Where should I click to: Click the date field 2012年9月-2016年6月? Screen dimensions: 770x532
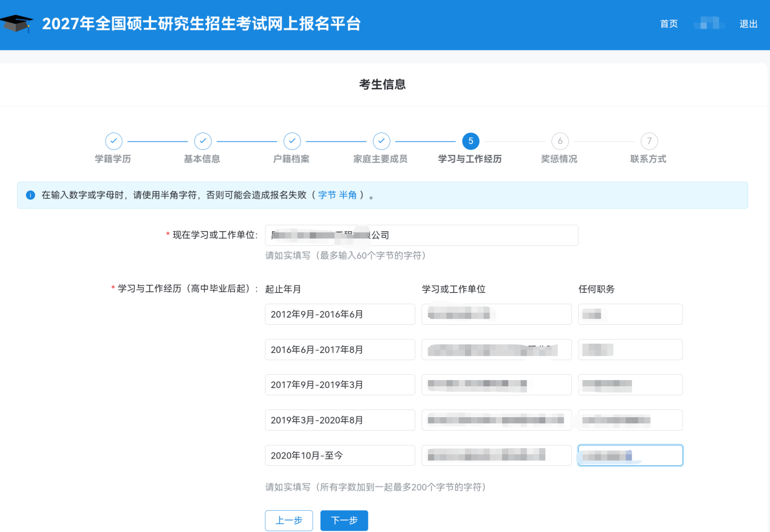340,315
